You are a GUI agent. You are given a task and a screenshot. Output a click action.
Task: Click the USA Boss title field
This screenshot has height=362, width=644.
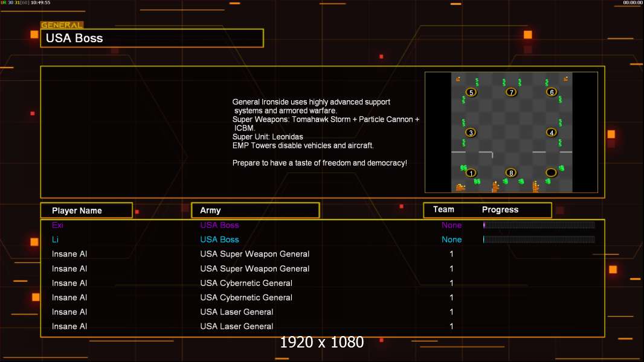(152, 38)
